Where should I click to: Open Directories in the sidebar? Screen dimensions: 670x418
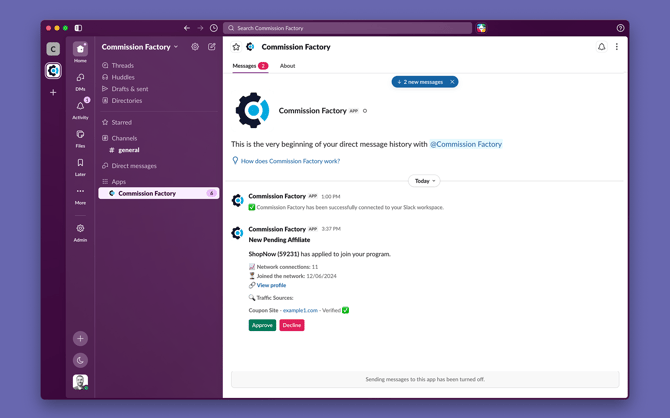[x=126, y=101]
